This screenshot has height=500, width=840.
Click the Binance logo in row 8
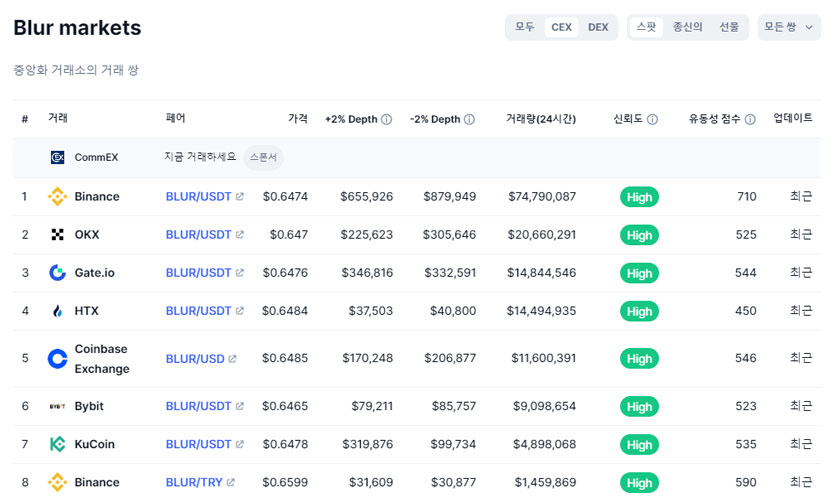pyautogui.click(x=57, y=482)
